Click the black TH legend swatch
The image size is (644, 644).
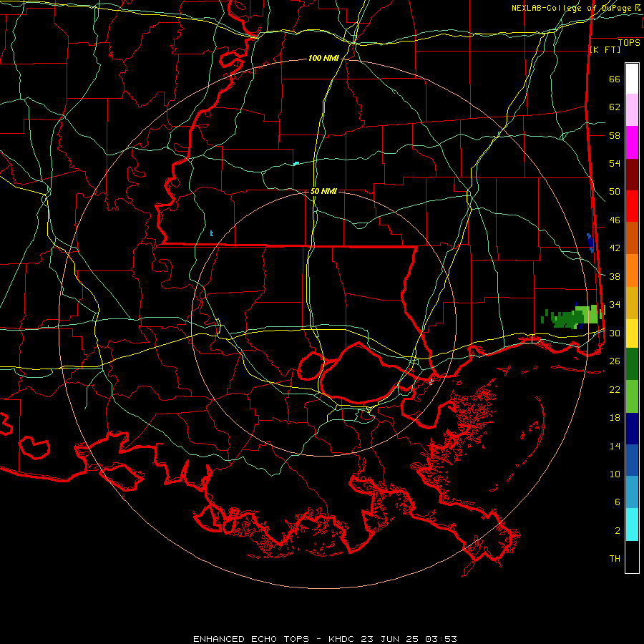(x=632, y=557)
